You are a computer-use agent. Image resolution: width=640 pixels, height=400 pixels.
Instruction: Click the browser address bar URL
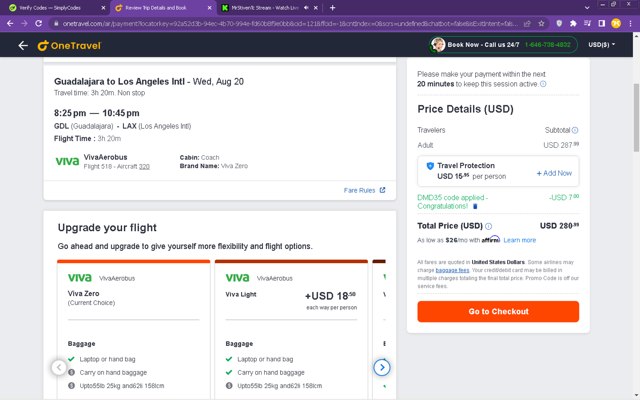tap(290, 24)
